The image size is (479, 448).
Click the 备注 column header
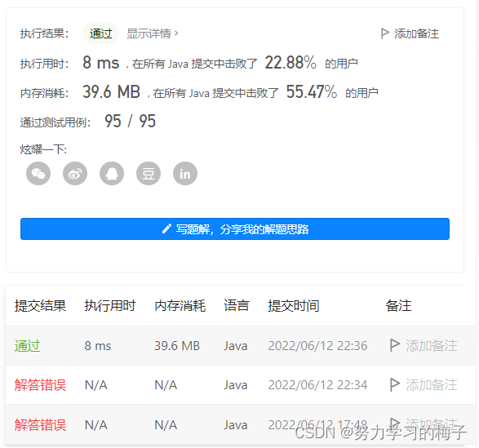pyautogui.click(x=399, y=305)
